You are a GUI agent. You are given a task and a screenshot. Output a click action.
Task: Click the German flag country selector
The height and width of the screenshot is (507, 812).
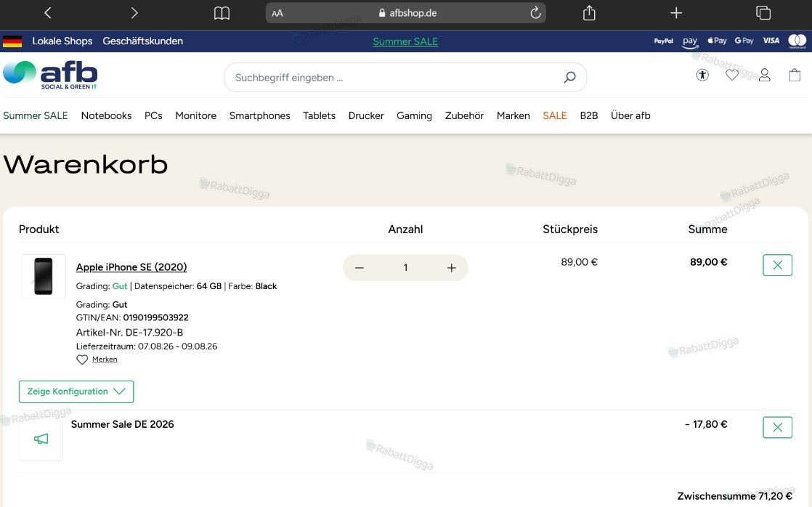coord(12,41)
